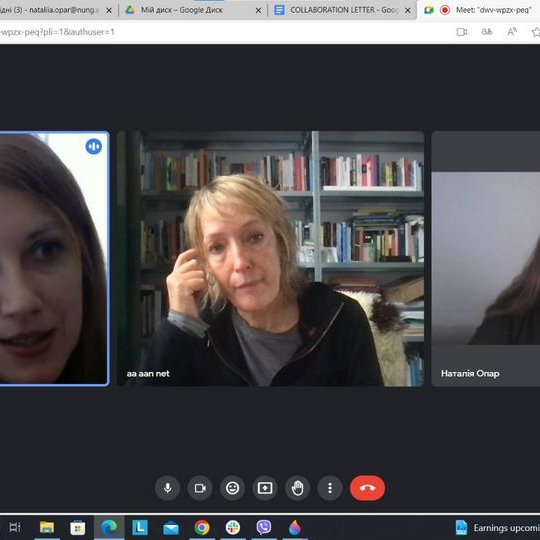The height and width of the screenshot is (540, 540).
Task: Switch to the COLLABORATION LETTER tab
Action: coord(338,10)
